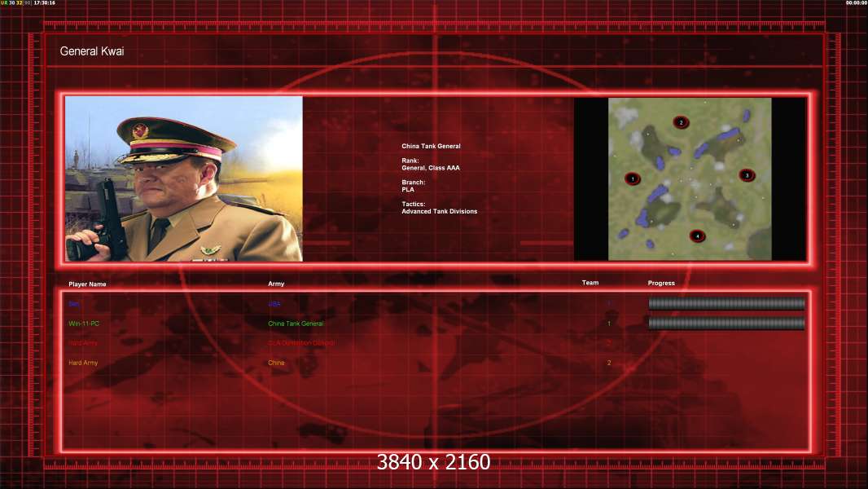
Task: Click the Win-11-PC player name
Action: pos(84,324)
